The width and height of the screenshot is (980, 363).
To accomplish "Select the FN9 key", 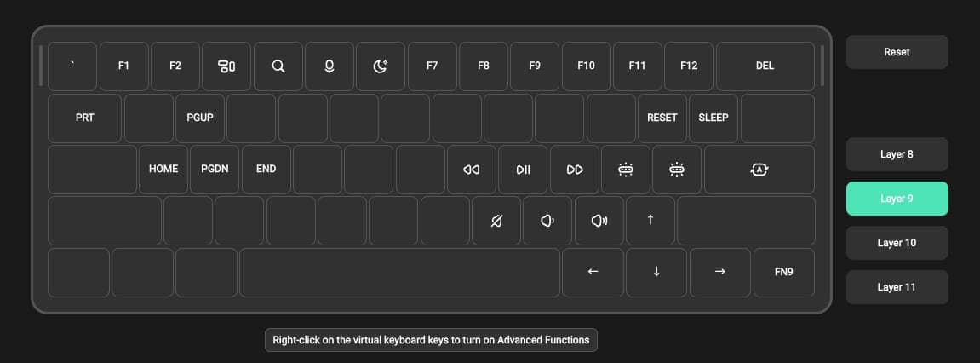I will [783, 272].
